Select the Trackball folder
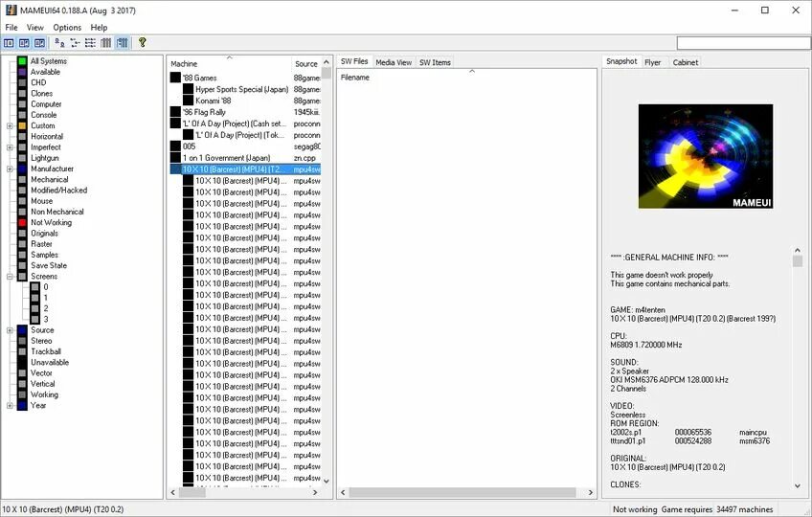This screenshot has width=812, height=517. click(x=46, y=351)
